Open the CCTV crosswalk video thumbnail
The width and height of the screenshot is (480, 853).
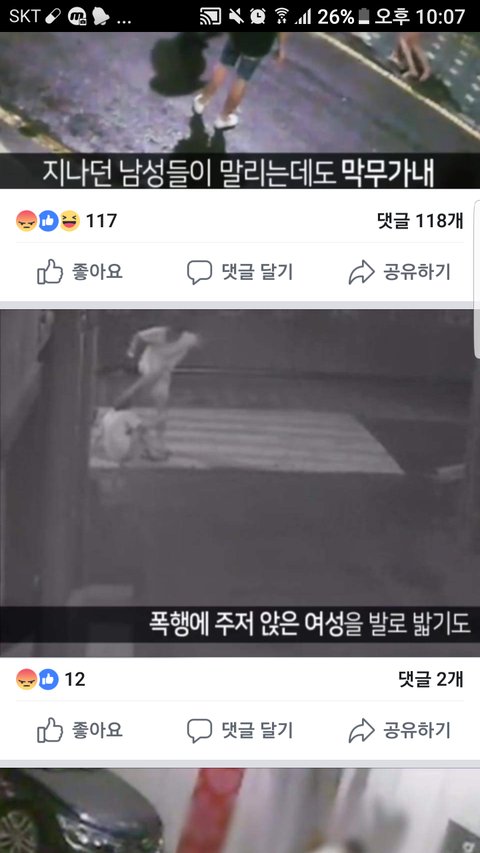pyautogui.click(x=240, y=483)
